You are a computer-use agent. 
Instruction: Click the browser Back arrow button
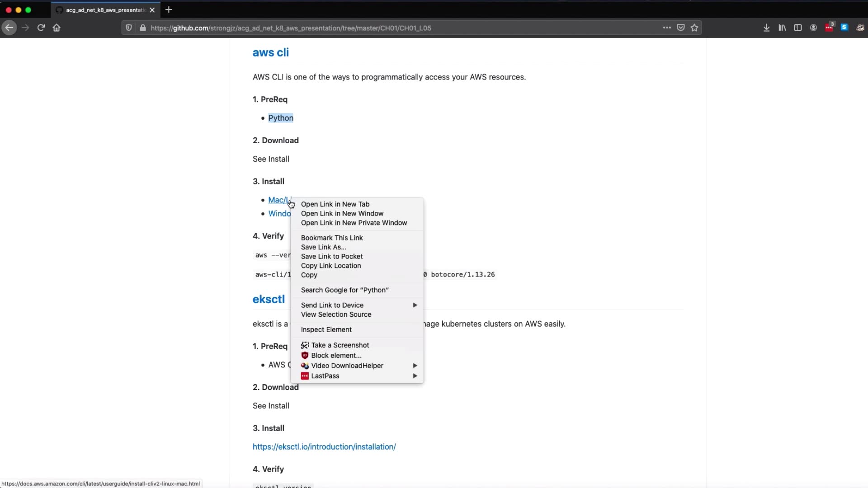pyautogui.click(x=9, y=28)
